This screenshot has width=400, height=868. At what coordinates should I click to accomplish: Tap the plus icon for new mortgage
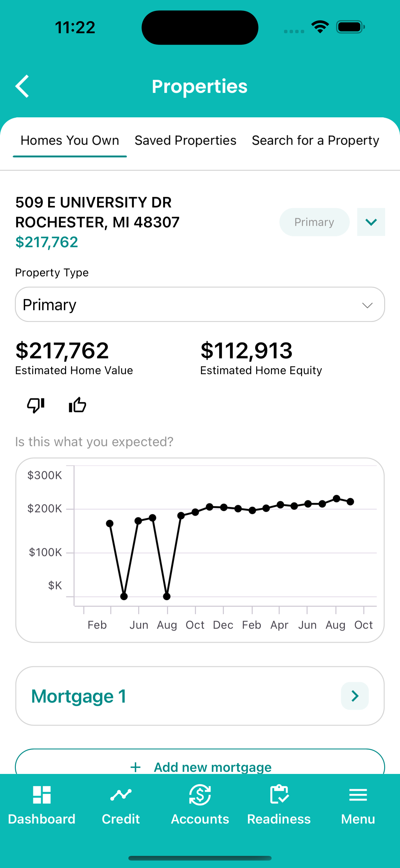[x=136, y=767]
